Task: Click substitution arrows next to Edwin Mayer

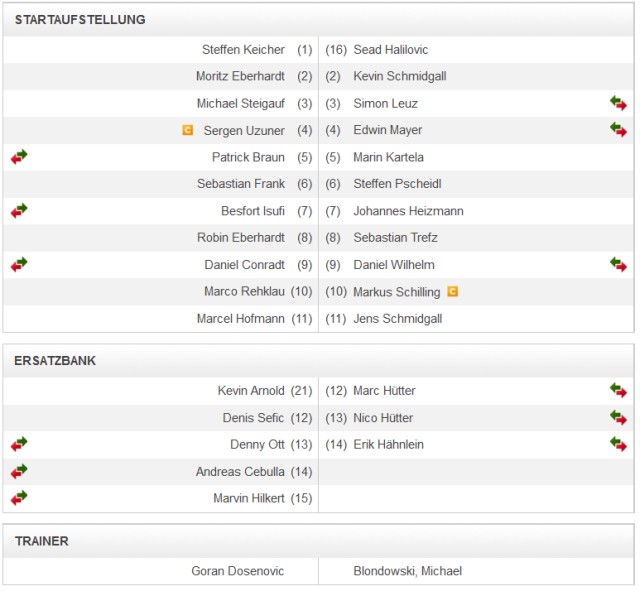Action: point(619,130)
